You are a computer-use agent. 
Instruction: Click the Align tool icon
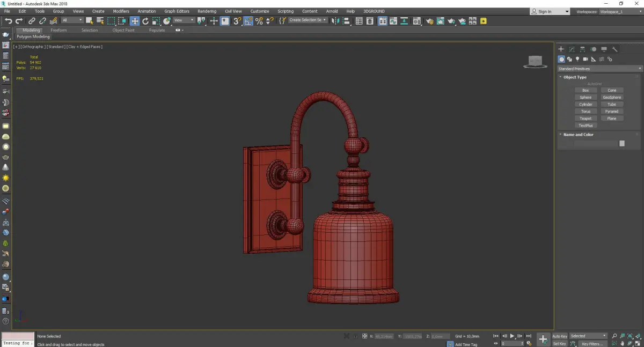347,21
